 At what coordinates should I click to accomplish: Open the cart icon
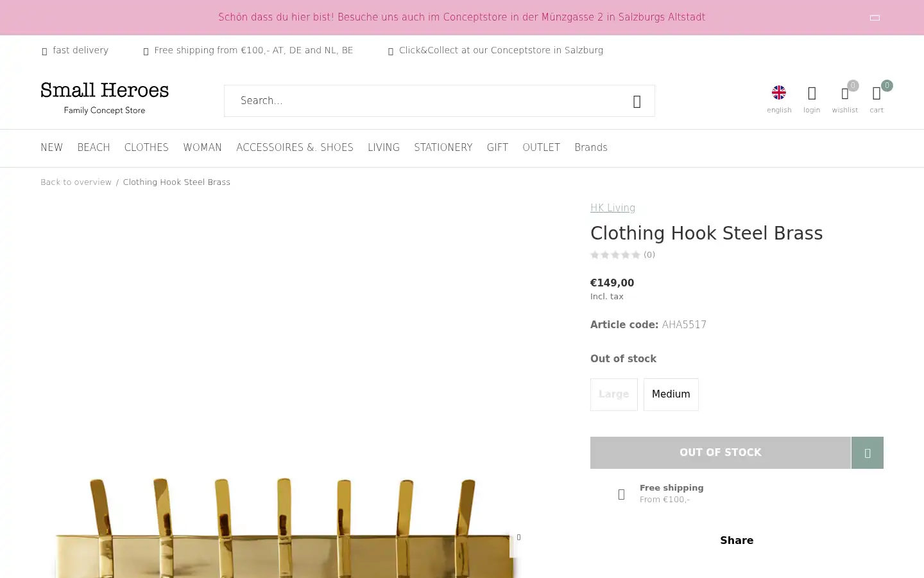tap(877, 94)
